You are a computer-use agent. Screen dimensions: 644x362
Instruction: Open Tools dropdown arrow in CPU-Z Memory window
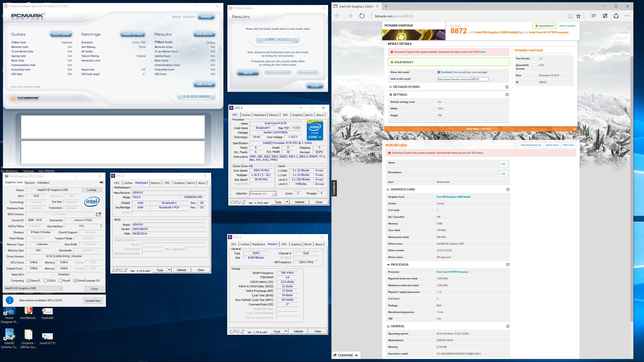pos(286,331)
